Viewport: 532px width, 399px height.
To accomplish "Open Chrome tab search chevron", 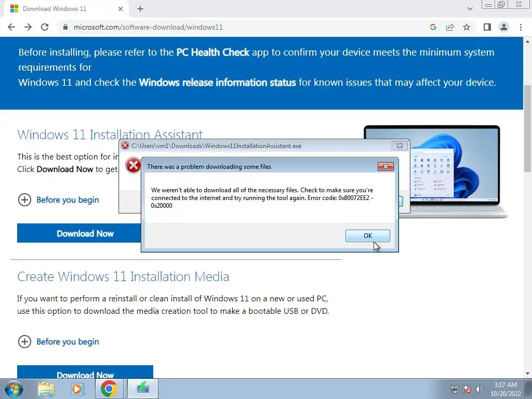I will pyautogui.click(x=470, y=9).
